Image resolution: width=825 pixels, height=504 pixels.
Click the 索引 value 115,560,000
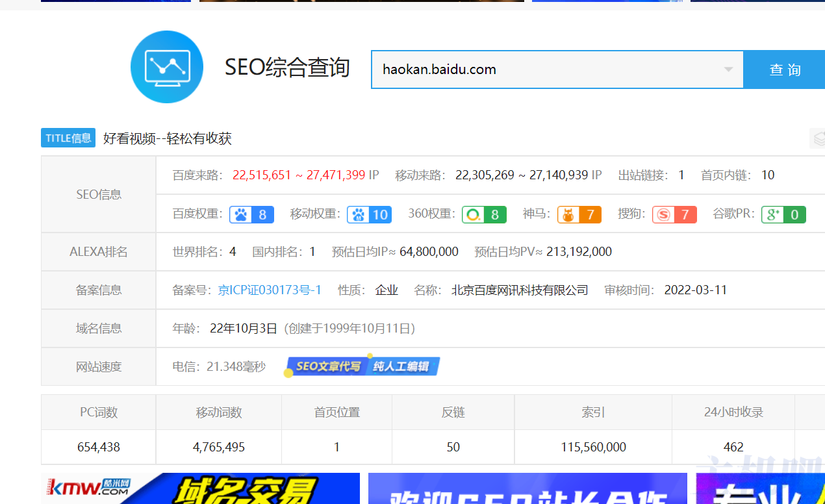coord(593,447)
